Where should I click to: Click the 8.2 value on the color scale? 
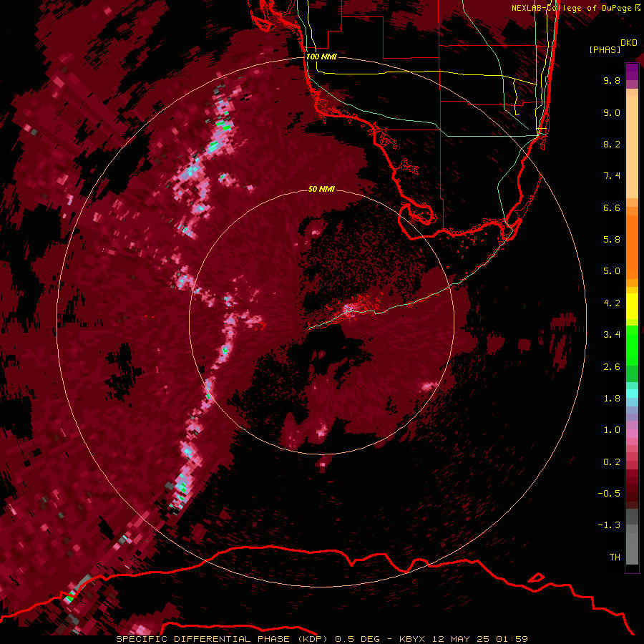click(612, 144)
